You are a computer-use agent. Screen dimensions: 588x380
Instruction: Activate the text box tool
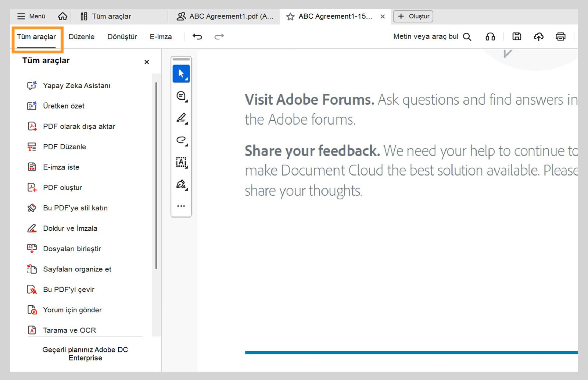(181, 162)
